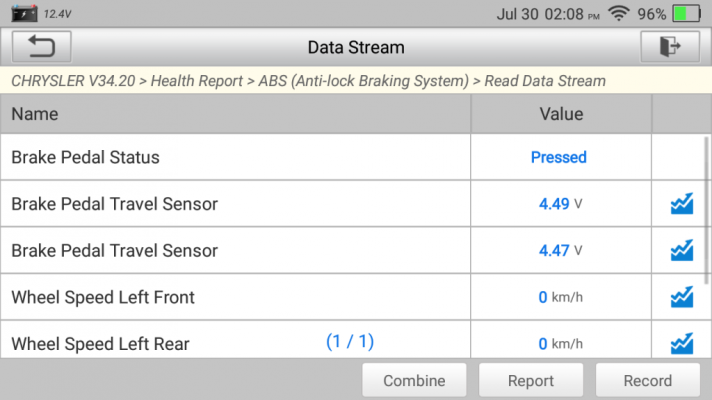The image size is (712, 400).
Task: Tap the back arrow button
Action: click(x=41, y=46)
